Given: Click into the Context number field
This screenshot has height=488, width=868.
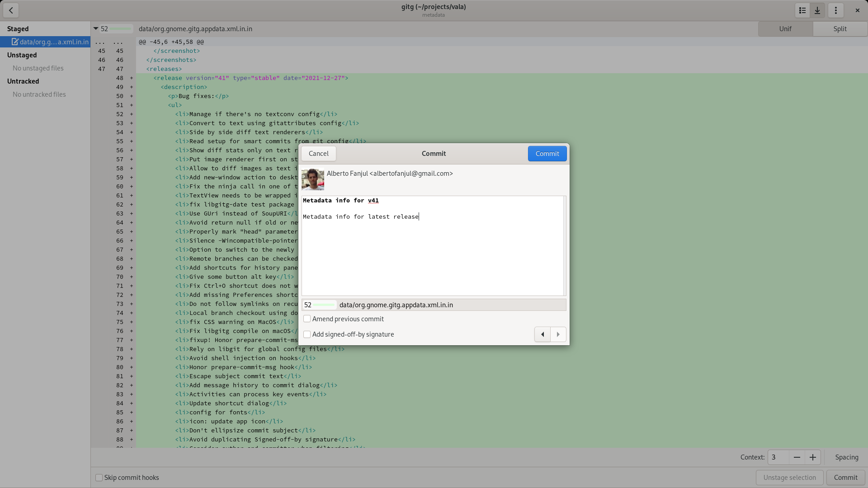Looking at the screenshot, I should (778, 457).
